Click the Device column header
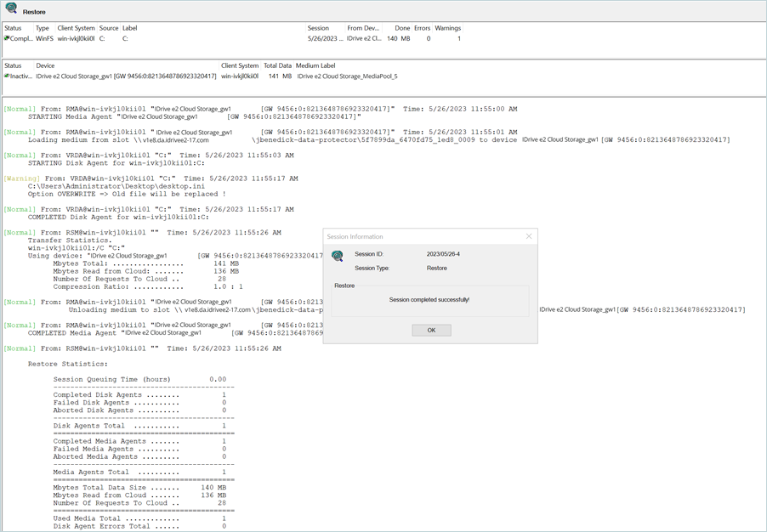Viewport: 767px width, 532px height. [x=45, y=65]
